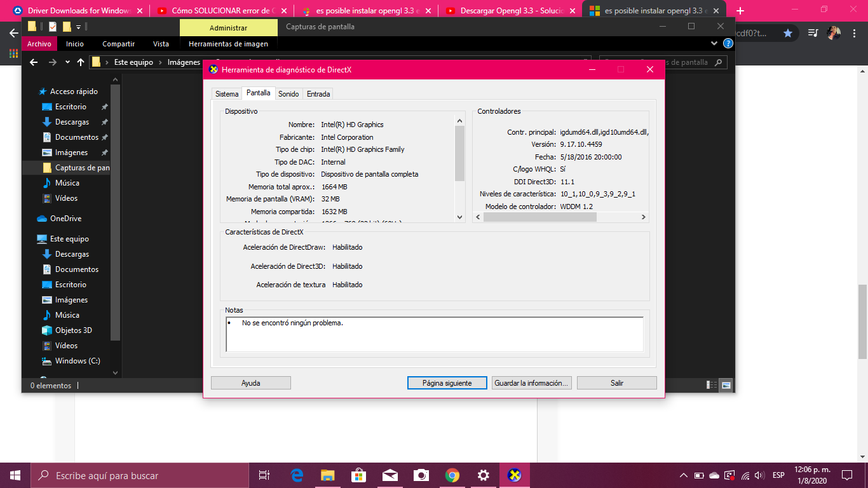Open the Sistema tab in DirectX diagnostics
Screen dimensions: 868x488
pyautogui.click(x=227, y=94)
